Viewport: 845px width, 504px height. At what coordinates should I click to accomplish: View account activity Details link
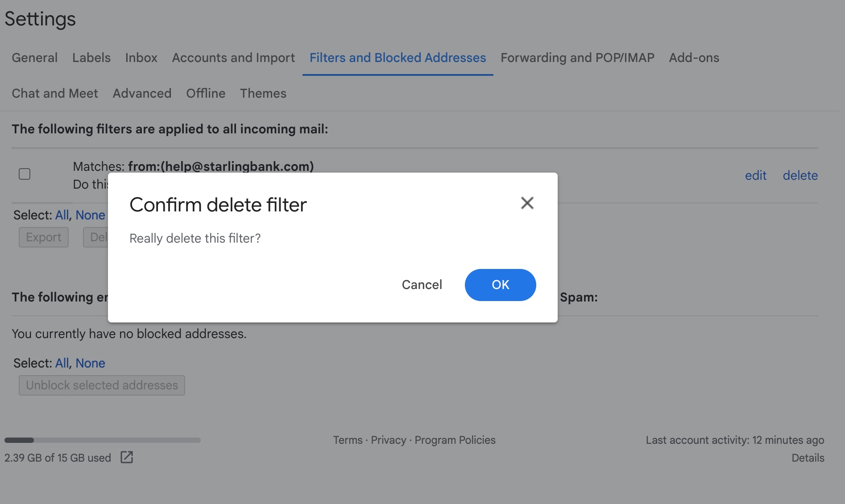[808, 458]
